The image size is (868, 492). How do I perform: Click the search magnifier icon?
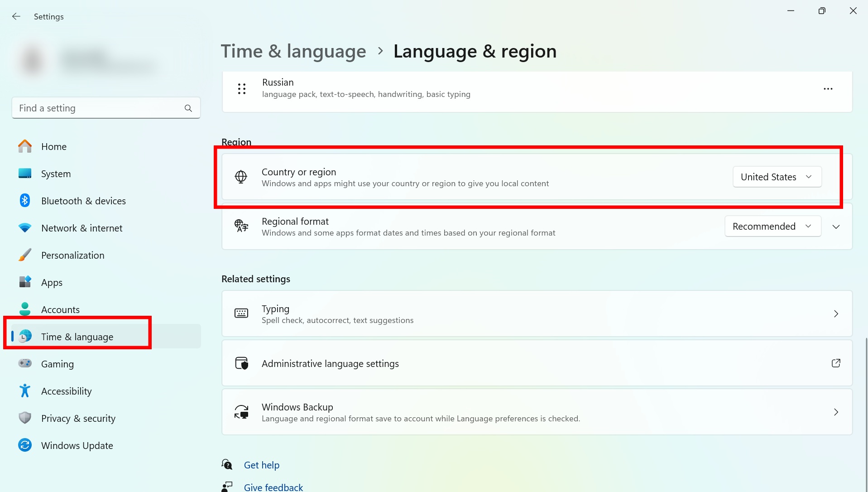(188, 108)
